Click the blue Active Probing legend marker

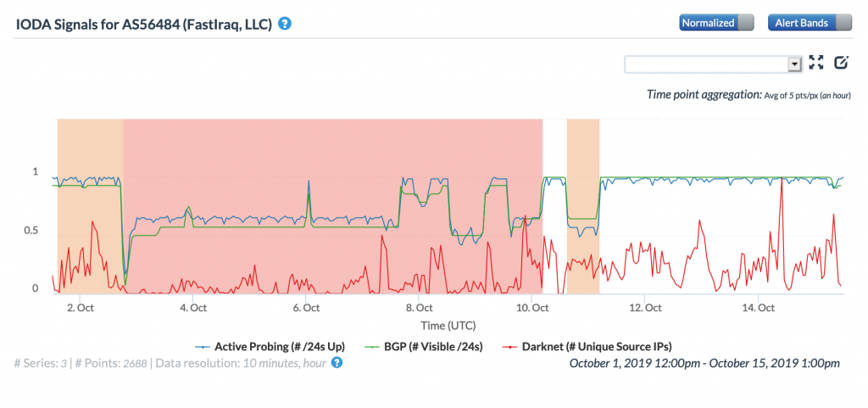click(203, 346)
